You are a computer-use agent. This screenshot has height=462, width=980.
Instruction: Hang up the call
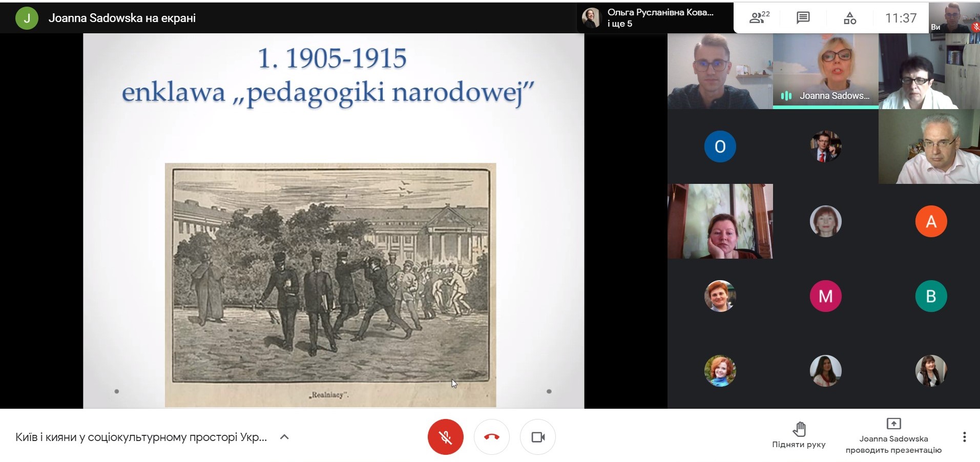(491, 437)
